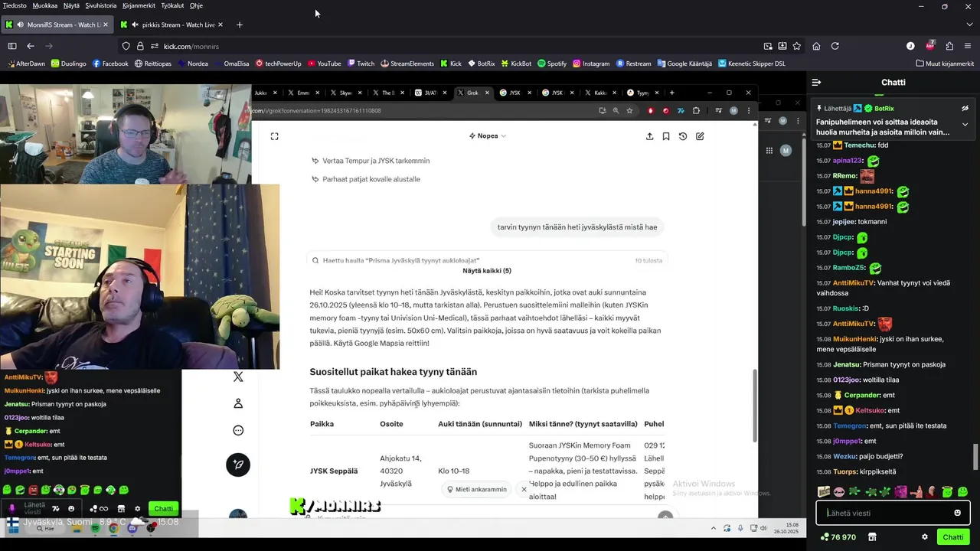Open the Spotify bookmark
The image size is (980, 551).
coord(552,64)
